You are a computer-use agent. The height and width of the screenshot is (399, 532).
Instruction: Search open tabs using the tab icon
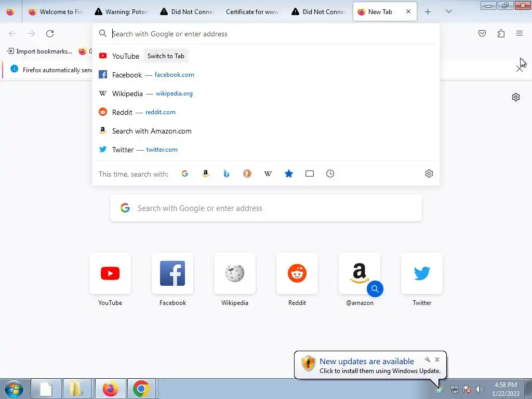point(310,174)
